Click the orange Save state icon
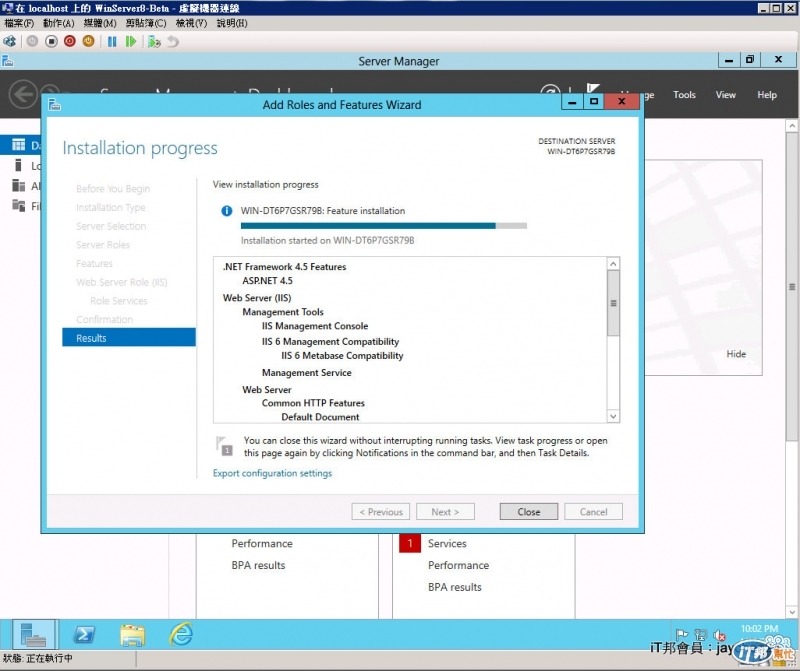This screenshot has height=671, width=800. [x=88, y=41]
